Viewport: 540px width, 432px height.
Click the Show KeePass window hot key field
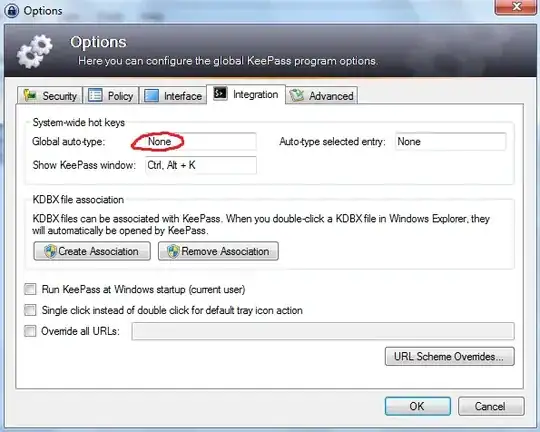pos(201,165)
